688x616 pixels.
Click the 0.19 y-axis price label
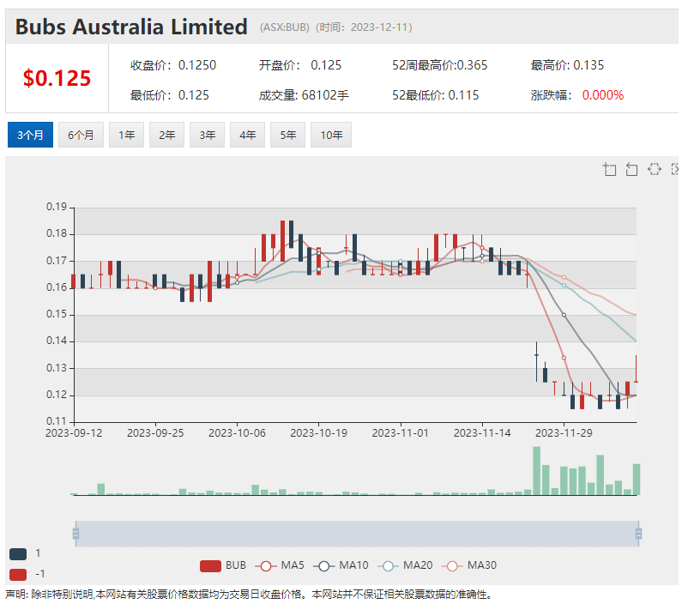[x=57, y=207]
